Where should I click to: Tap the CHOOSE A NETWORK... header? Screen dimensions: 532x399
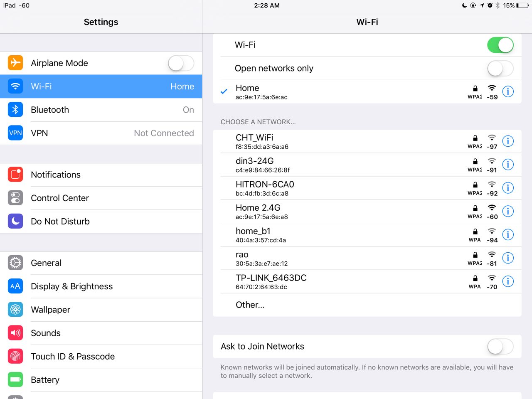(258, 122)
